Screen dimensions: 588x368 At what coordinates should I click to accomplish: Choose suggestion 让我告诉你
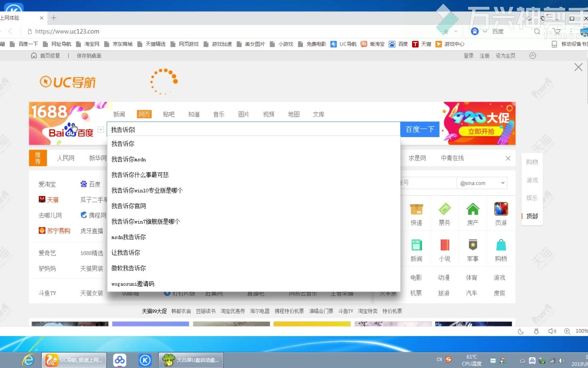pos(254,253)
